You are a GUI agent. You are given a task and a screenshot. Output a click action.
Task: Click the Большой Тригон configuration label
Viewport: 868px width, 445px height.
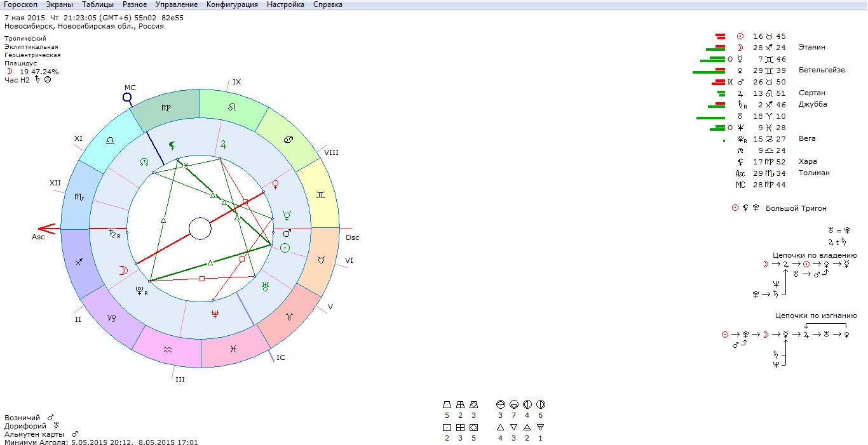point(796,208)
